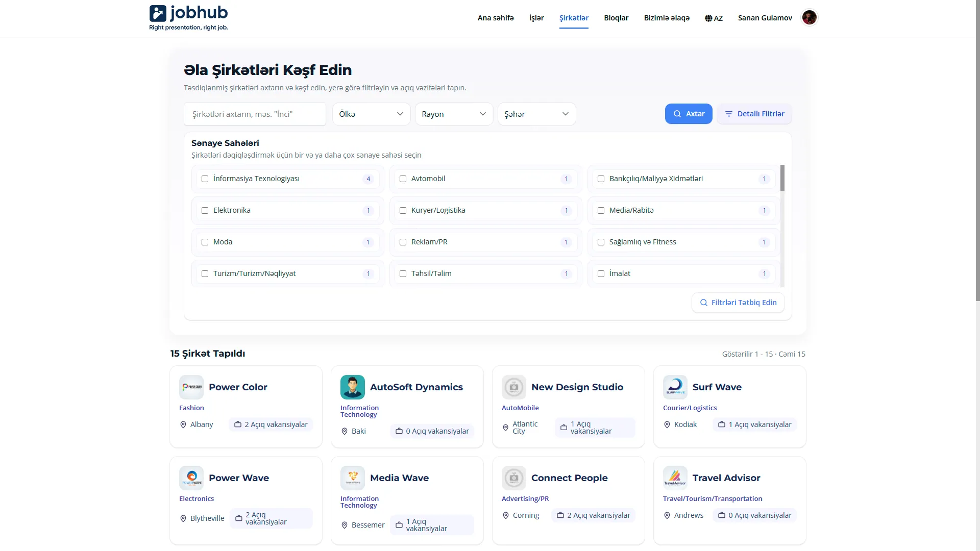
Task: Click the jobhub logo
Action: click(x=188, y=18)
